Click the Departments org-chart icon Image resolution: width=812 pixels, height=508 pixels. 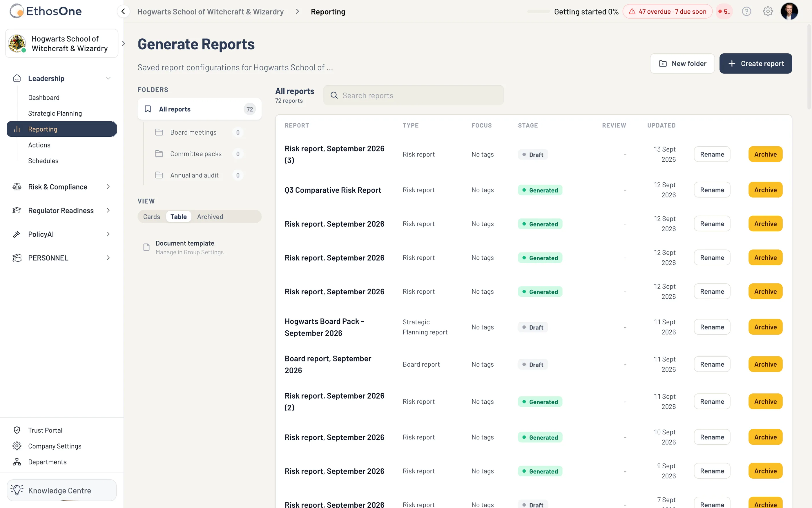click(x=17, y=462)
